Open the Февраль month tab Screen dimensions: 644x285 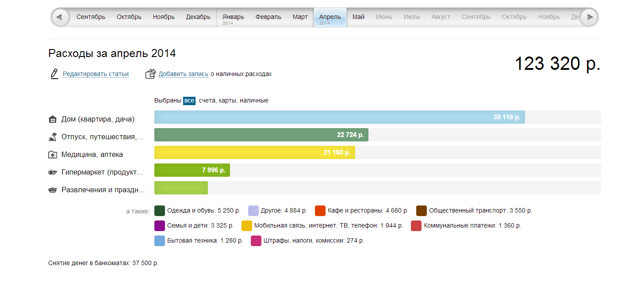coord(268,17)
